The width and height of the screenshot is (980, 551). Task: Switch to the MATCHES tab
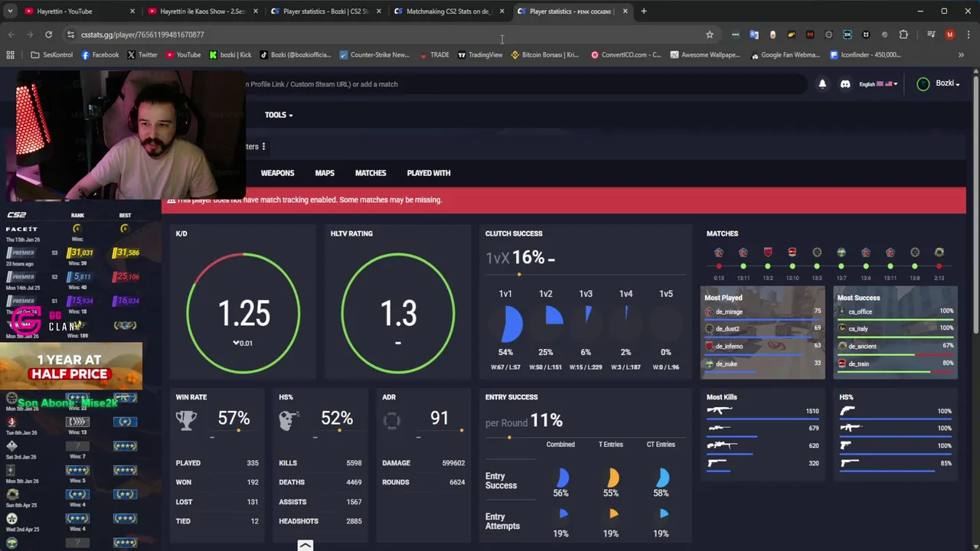coord(371,173)
